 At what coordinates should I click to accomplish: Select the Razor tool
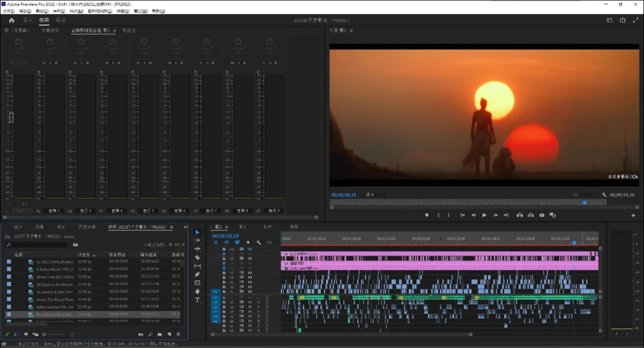(197, 258)
